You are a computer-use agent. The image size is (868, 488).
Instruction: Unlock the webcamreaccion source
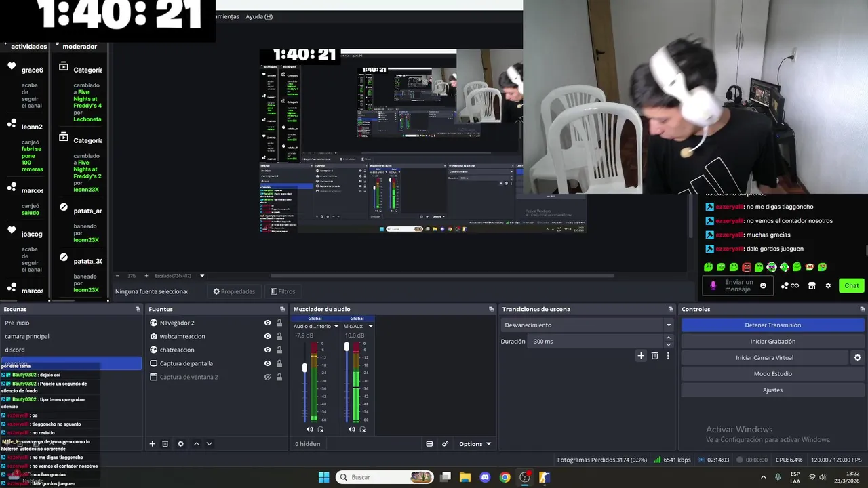[279, 336]
